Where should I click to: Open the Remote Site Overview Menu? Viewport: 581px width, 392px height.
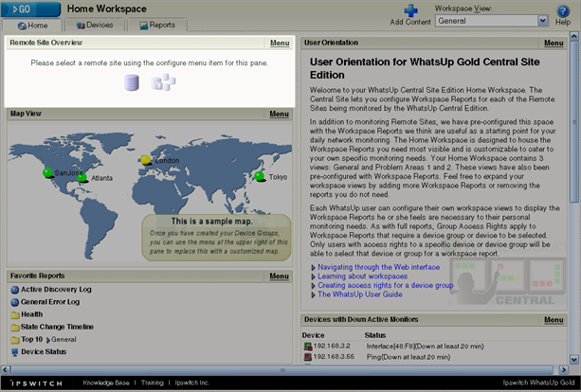click(x=280, y=43)
